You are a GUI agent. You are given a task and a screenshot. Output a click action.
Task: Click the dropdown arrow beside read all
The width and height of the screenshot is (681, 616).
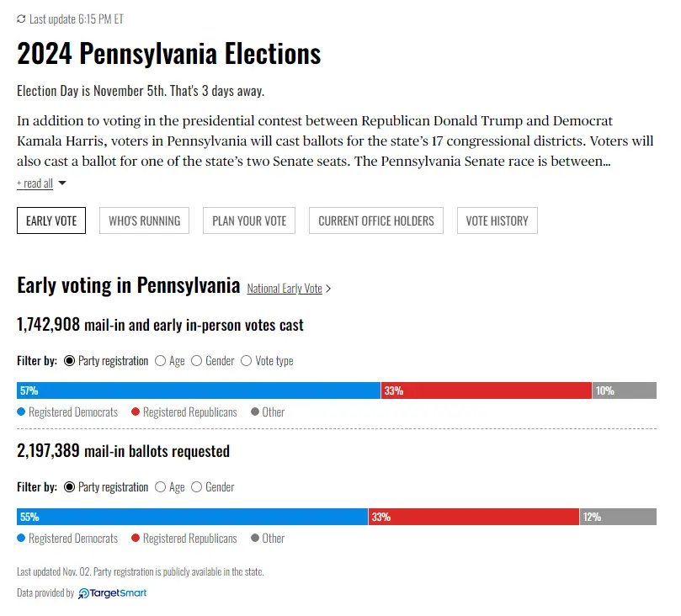coord(62,183)
